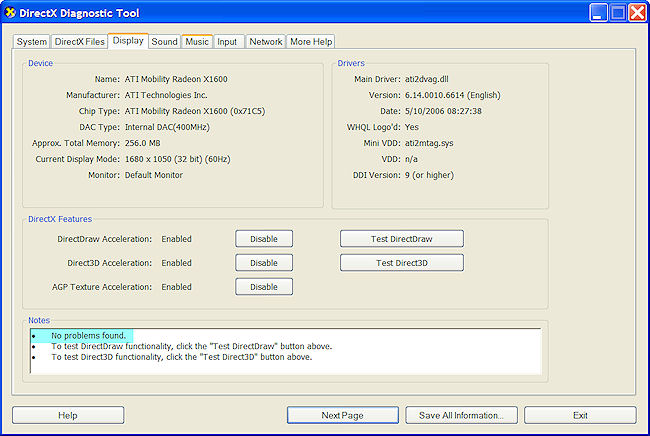Screen dimensions: 650x436
Task: Switch to the System tab
Action: [32, 42]
